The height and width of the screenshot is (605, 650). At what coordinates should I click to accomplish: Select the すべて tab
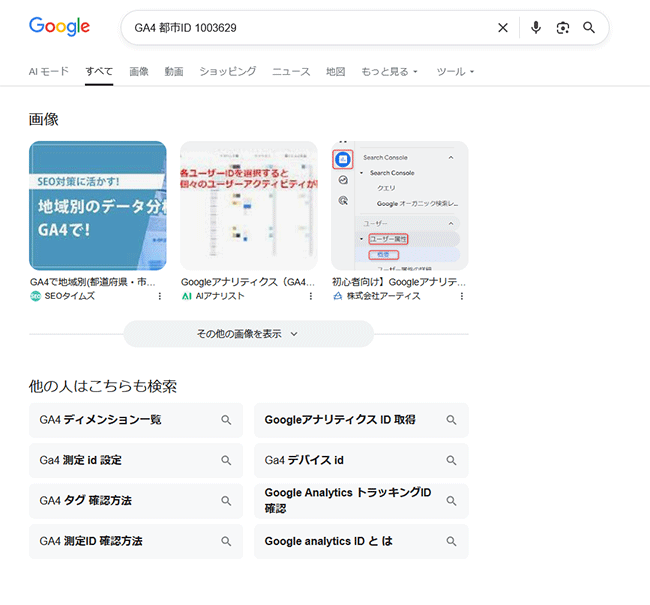(99, 72)
